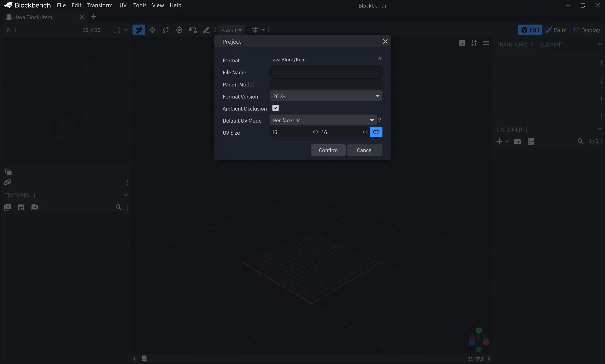The height and width of the screenshot is (364, 605).
Task: Toggle the outliner option icon beside Add Group
Action: click(x=531, y=141)
